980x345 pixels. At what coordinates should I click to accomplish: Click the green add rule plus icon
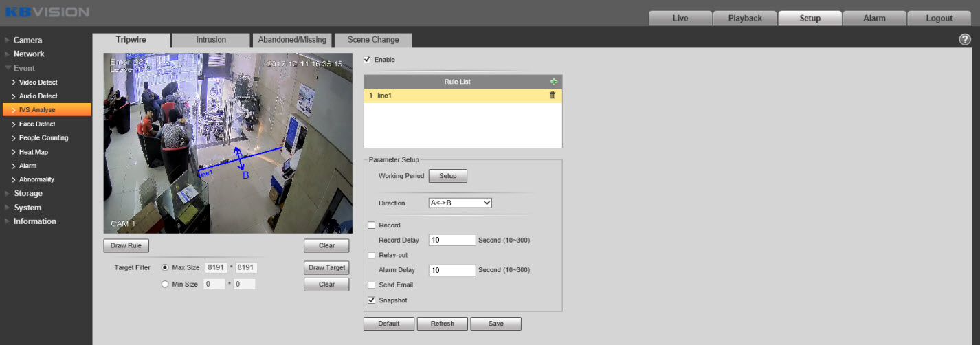tap(553, 82)
